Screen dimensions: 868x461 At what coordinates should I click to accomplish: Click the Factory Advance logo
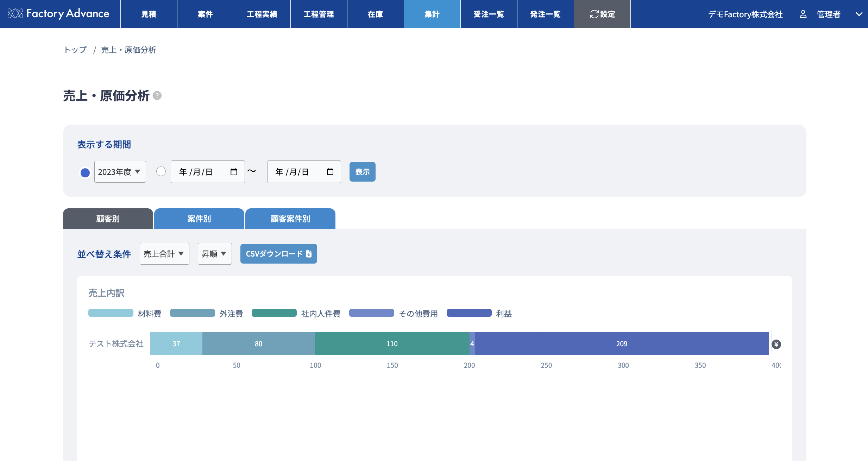58,14
